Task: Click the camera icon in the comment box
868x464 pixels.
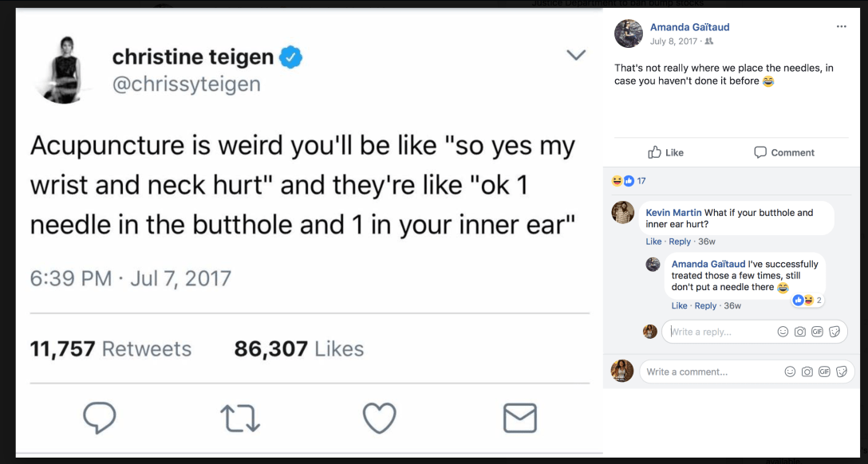Action: coord(807,372)
